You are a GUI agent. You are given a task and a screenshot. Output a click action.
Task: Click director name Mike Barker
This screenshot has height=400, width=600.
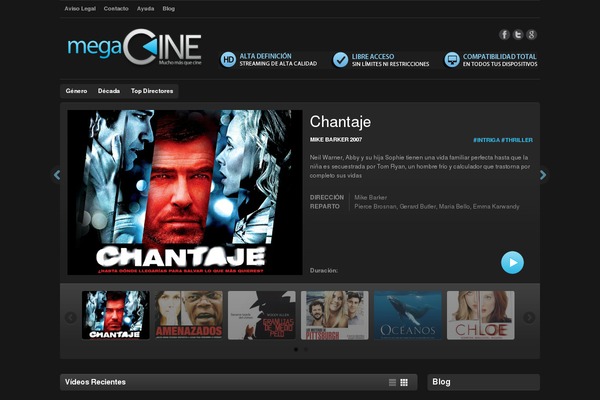coord(370,198)
